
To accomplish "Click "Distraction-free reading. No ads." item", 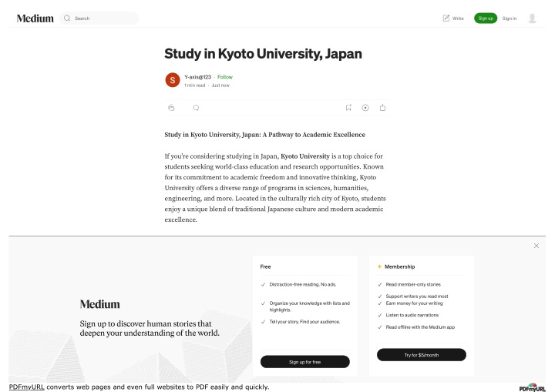I will click(x=303, y=284).
